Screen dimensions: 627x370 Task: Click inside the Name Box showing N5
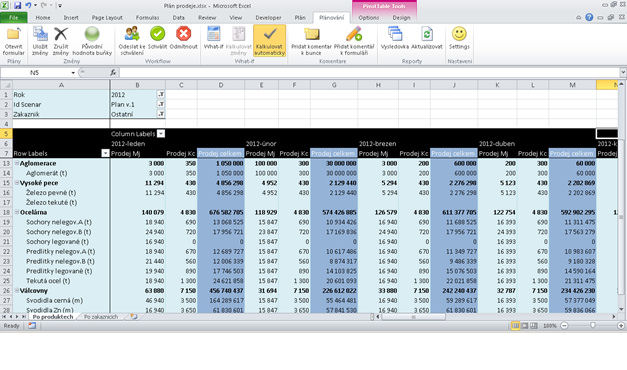(x=34, y=72)
